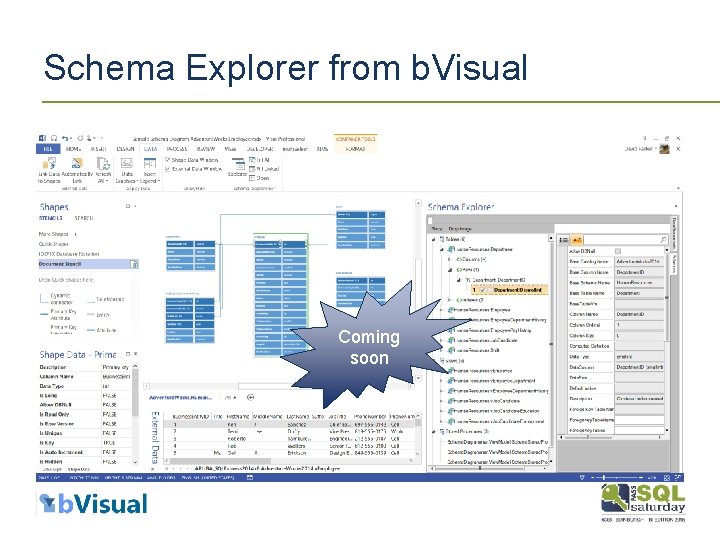Image resolution: width=720 pixels, height=540 pixels.
Task: Click the bottom small command next to Explorer
Action: [x=260, y=178]
